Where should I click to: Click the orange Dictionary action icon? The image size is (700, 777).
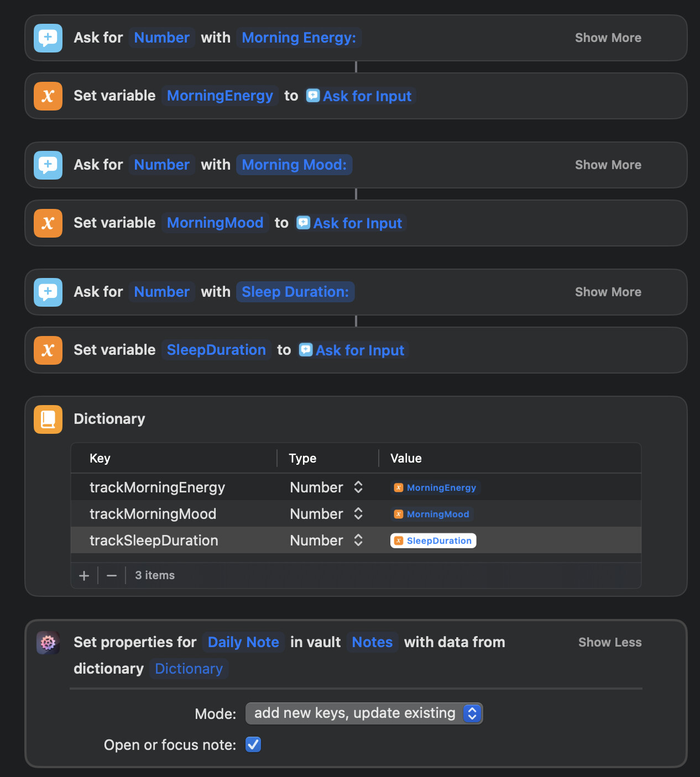(x=48, y=419)
